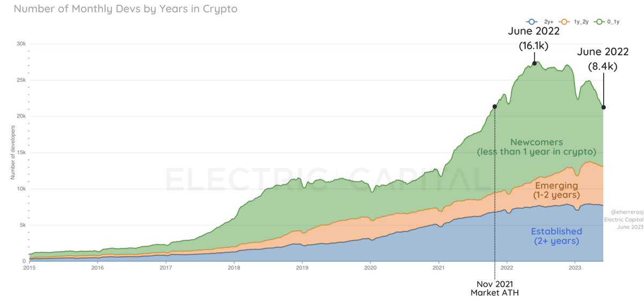Click the June 2022 (16.1k) annotation
Screen dimensions: 644x301
coord(534,39)
